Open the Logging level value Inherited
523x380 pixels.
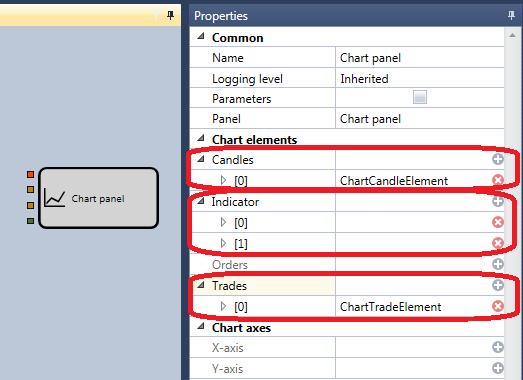click(x=420, y=78)
